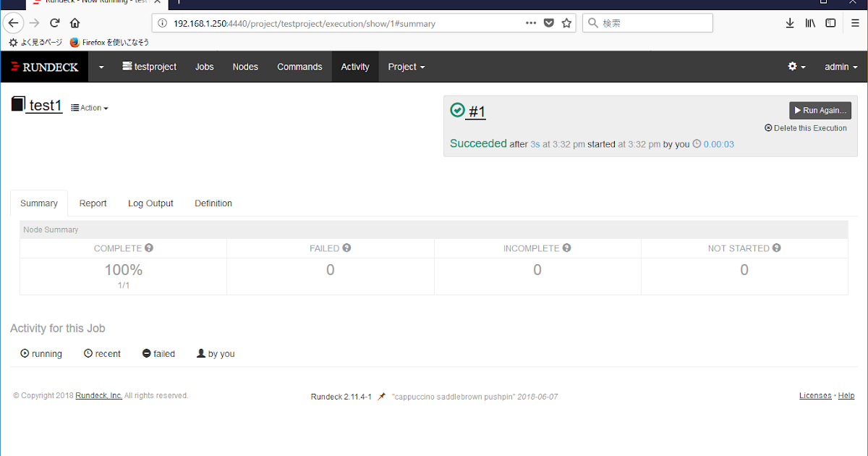Click the FAILED column help icon
Image resolution: width=868 pixels, height=456 pixels.
[346, 248]
